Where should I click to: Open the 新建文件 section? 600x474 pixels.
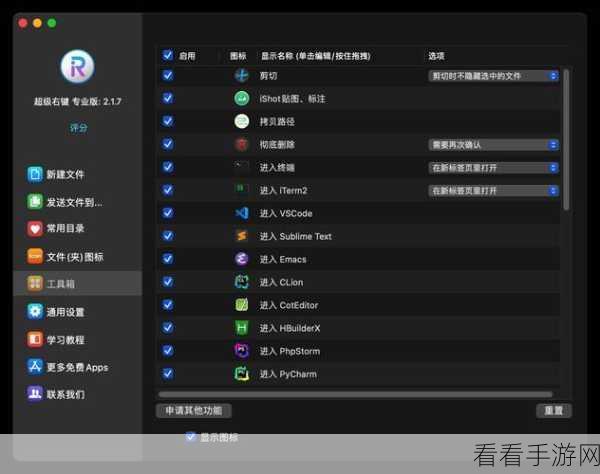coord(78,174)
